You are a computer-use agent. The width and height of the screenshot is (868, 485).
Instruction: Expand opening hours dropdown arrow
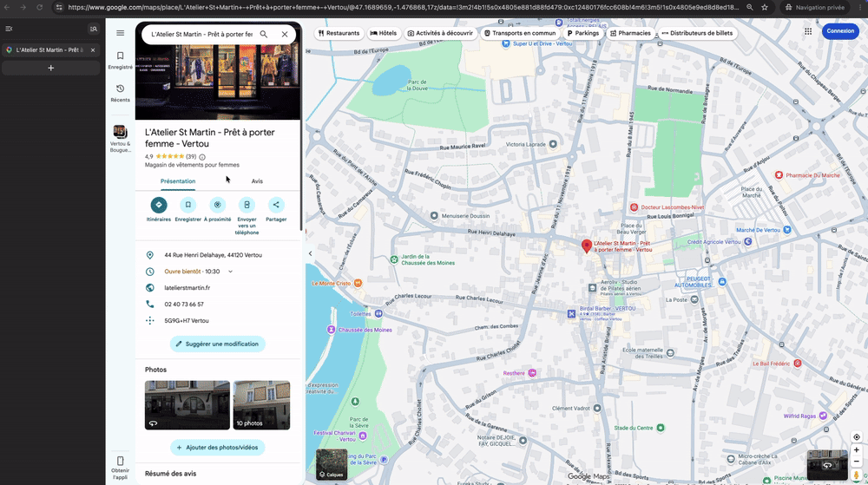click(x=230, y=272)
